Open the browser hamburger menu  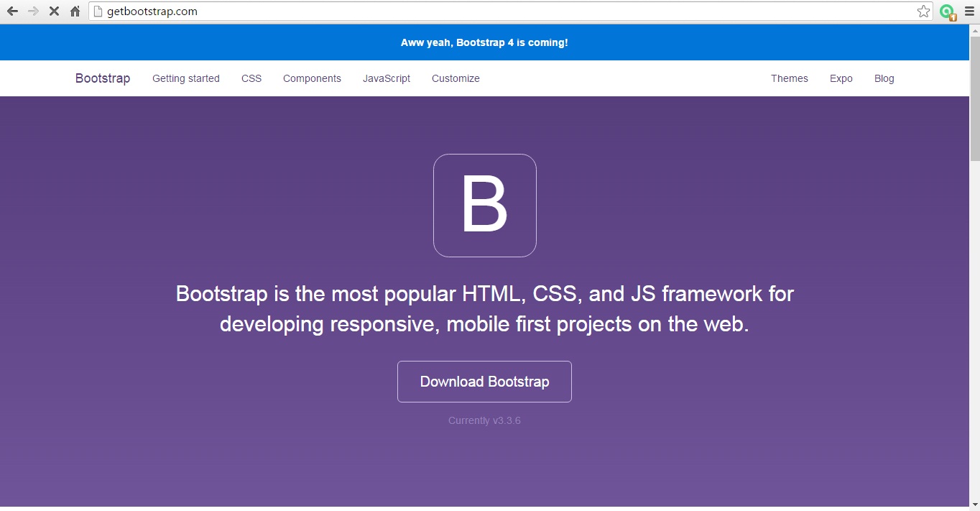[969, 11]
